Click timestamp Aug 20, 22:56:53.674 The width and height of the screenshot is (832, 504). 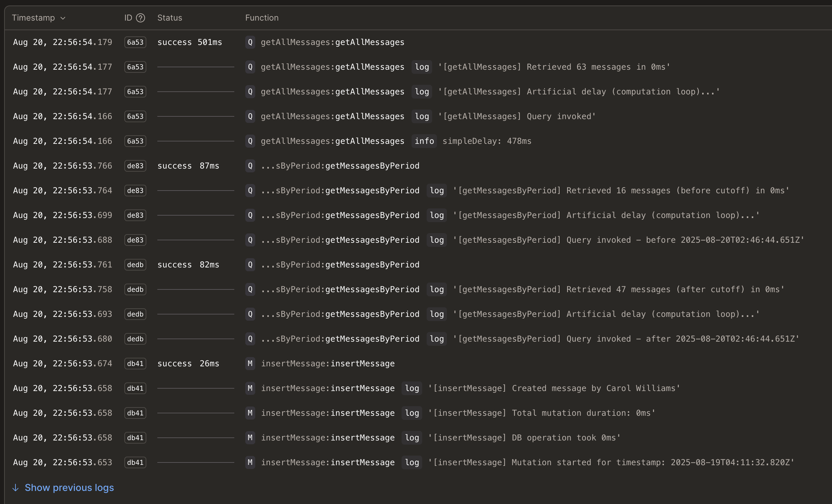click(63, 364)
